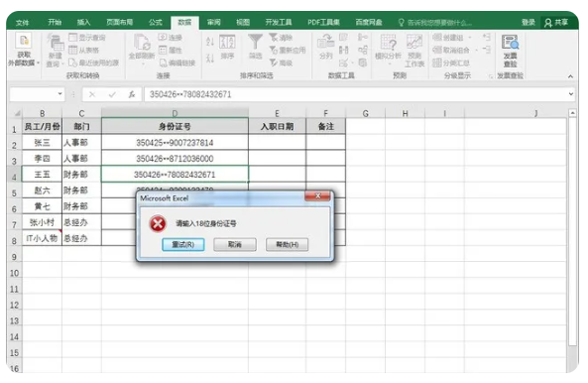Switch to the 视图 (View) tab

pos(243,22)
